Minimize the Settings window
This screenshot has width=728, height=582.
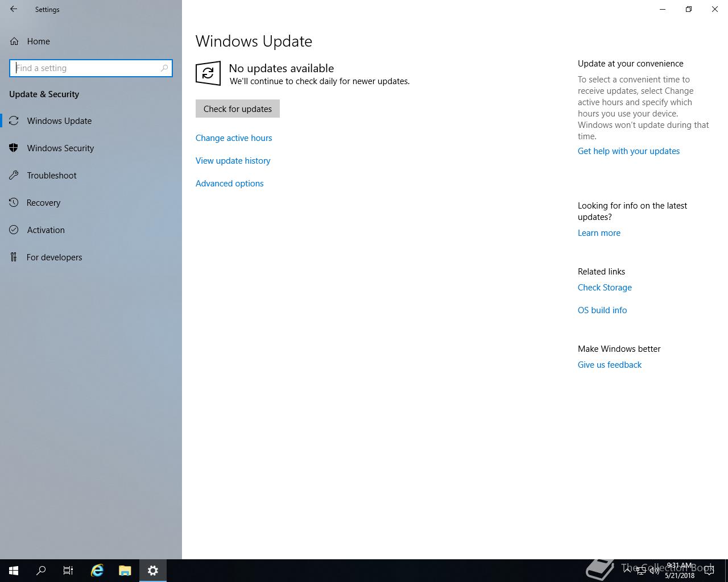pyautogui.click(x=663, y=9)
